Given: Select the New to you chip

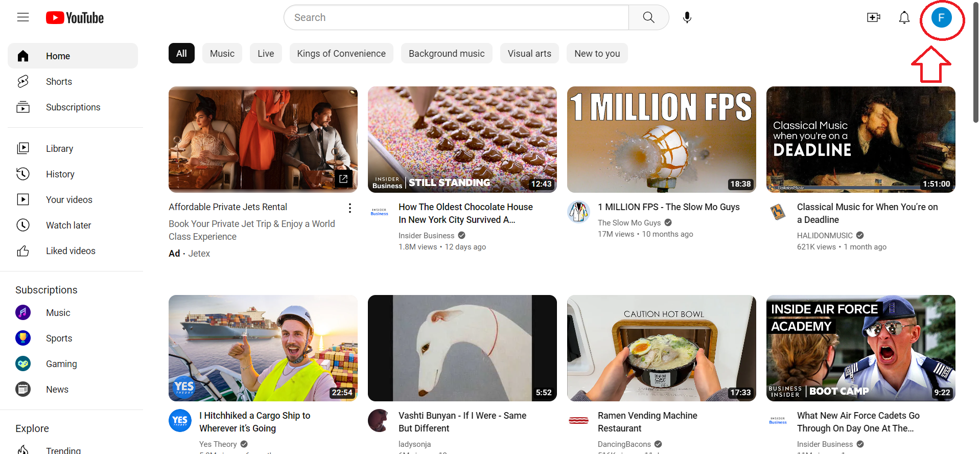Looking at the screenshot, I should click(597, 53).
